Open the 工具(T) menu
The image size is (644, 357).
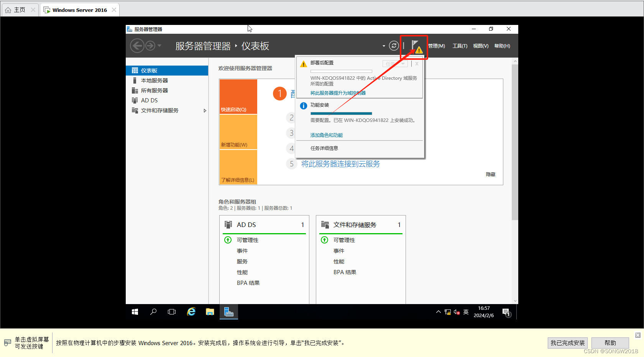tap(460, 46)
